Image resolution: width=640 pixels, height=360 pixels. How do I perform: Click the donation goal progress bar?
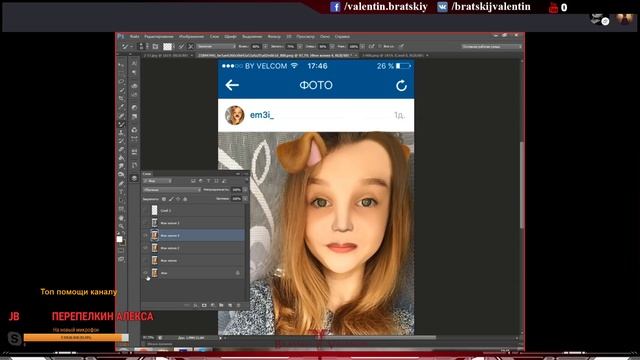[x=76, y=338]
